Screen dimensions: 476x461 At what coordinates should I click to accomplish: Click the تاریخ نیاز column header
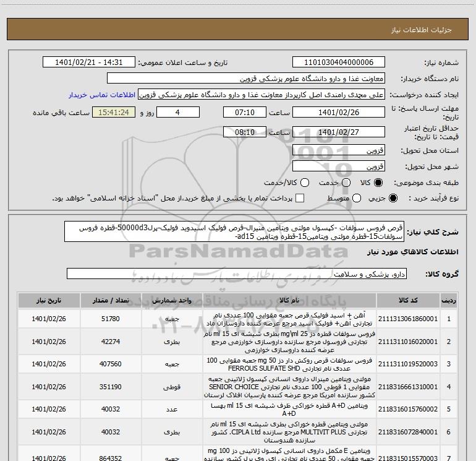(49, 301)
